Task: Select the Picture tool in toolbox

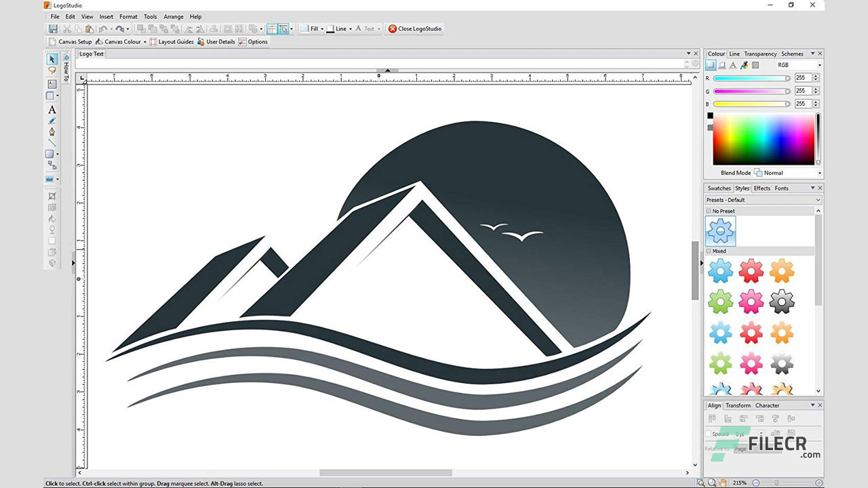Action: coord(50,179)
